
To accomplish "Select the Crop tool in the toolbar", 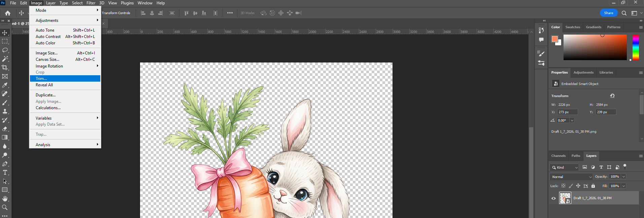I will click(5, 68).
